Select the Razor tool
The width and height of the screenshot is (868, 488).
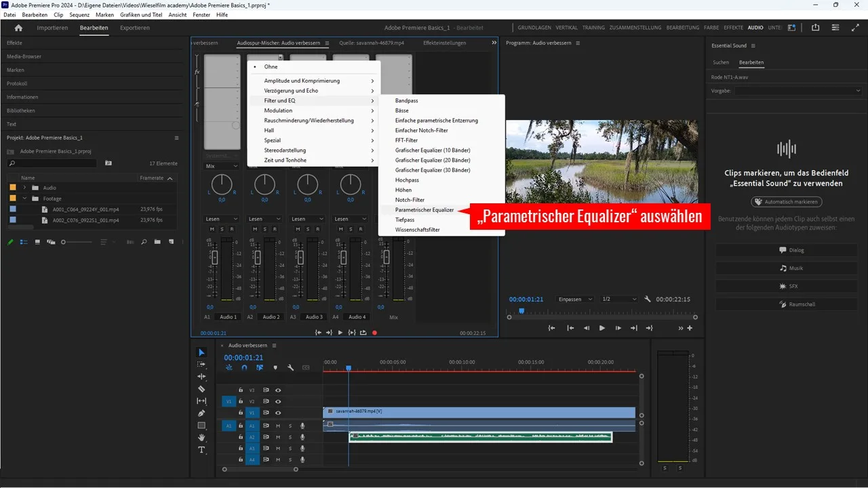(201, 389)
